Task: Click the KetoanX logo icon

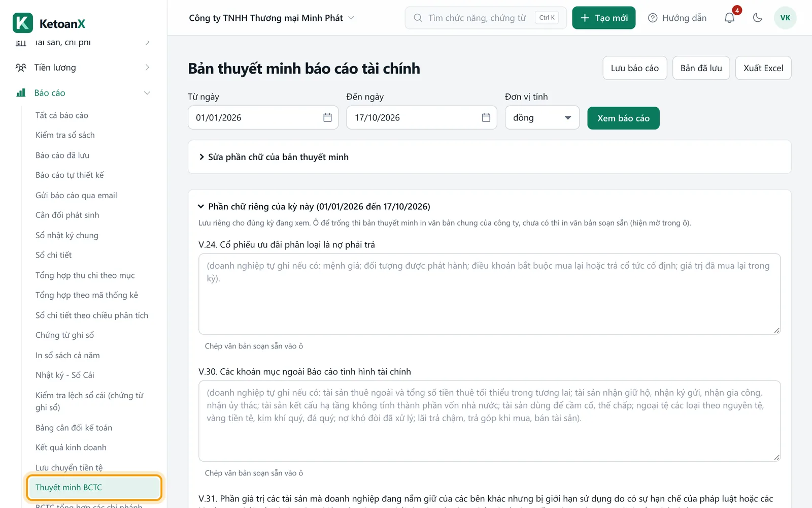Action: pyautogui.click(x=23, y=23)
